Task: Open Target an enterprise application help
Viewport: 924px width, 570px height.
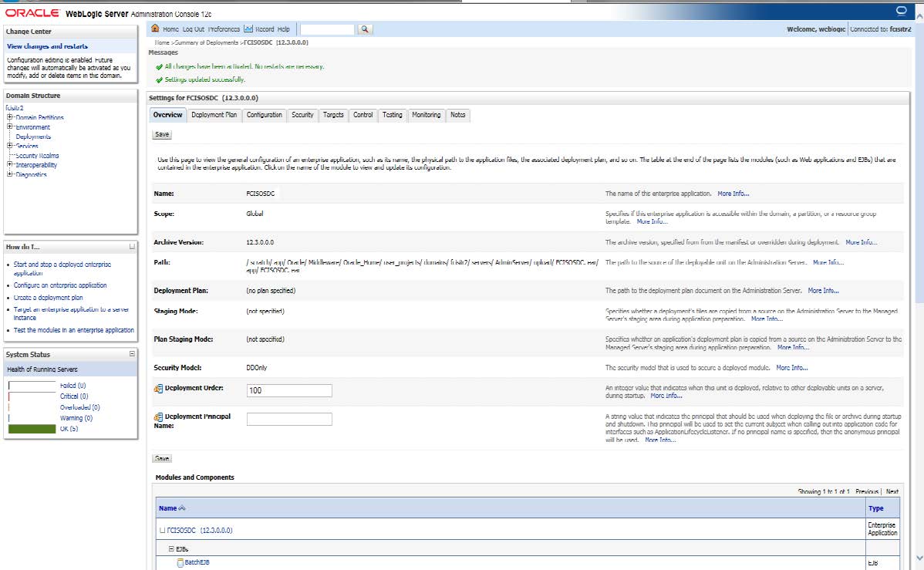Action: (71, 314)
